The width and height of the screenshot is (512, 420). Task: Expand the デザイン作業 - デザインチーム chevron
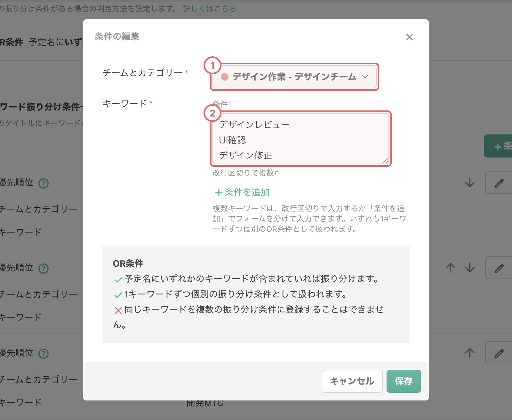tap(366, 77)
